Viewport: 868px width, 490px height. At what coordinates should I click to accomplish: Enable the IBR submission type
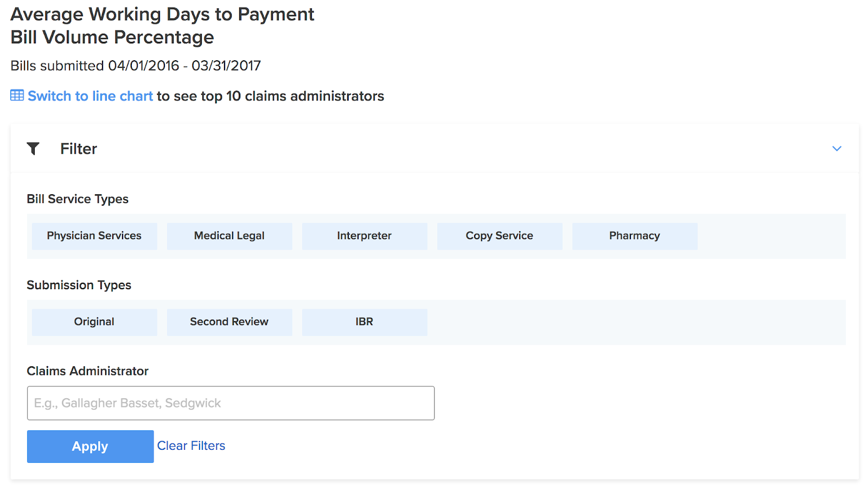click(x=365, y=322)
